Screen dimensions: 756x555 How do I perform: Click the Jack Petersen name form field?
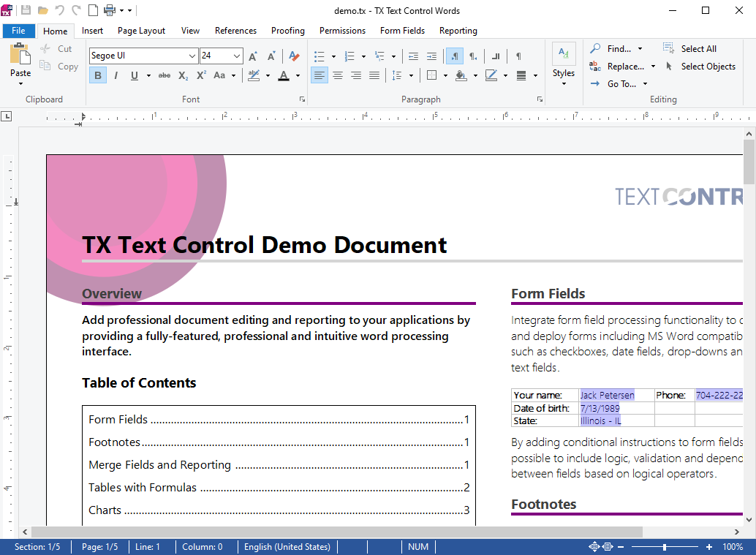(x=607, y=396)
